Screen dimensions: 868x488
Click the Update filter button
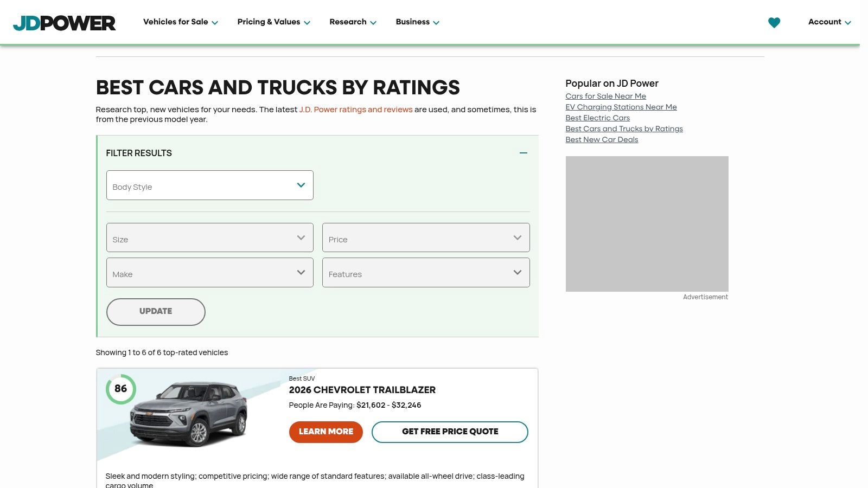pyautogui.click(x=156, y=312)
